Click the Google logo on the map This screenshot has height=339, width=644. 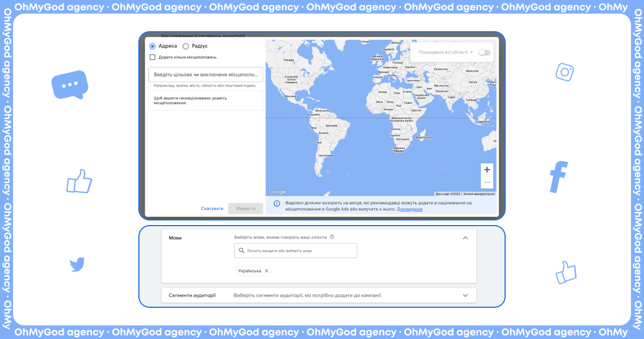point(278,192)
